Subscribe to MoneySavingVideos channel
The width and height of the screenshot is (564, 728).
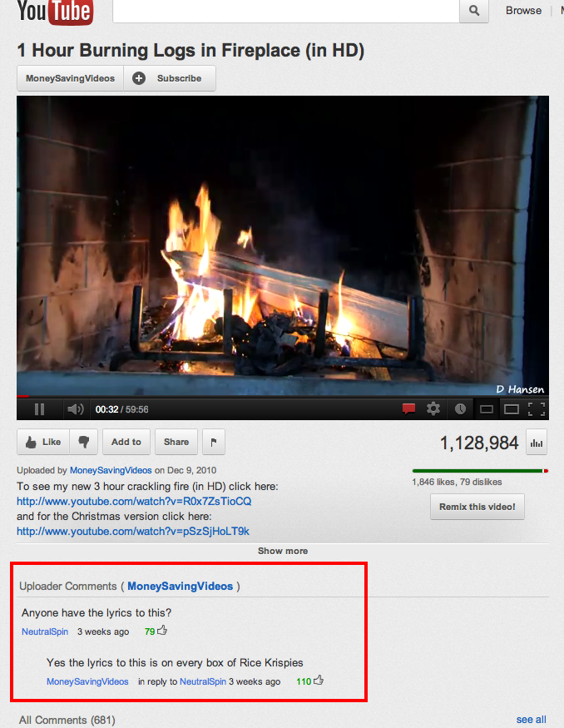point(170,78)
